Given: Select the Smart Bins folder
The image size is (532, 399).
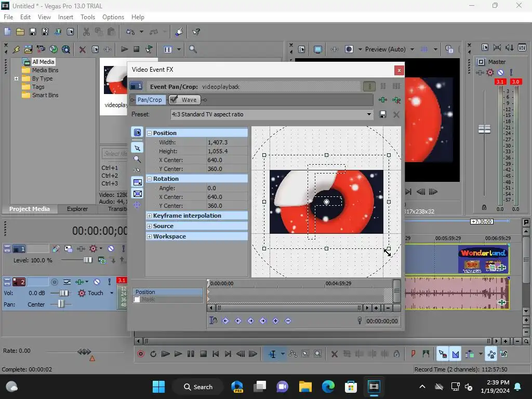Looking at the screenshot, I should pos(45,96).
